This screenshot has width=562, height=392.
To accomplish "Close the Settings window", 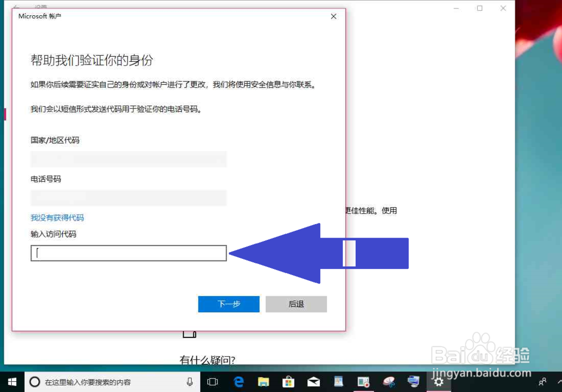I will coord(503,8).
